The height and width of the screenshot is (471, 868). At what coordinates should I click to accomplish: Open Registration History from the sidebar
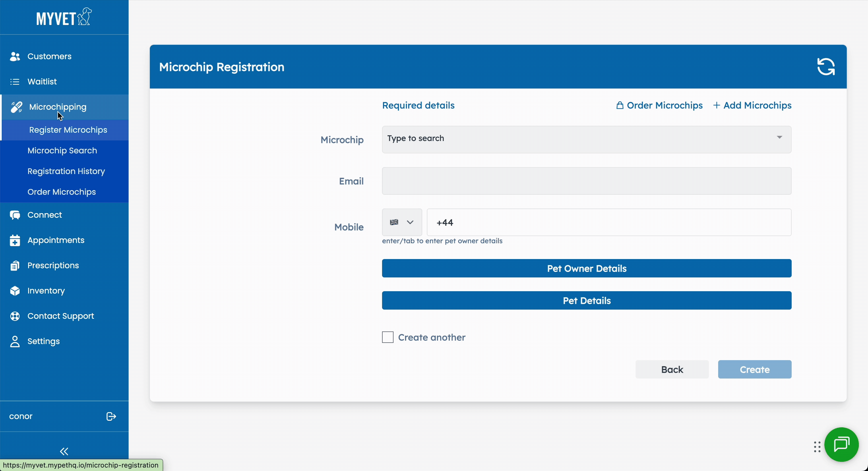pyautogui.click(x=66, y=171)
